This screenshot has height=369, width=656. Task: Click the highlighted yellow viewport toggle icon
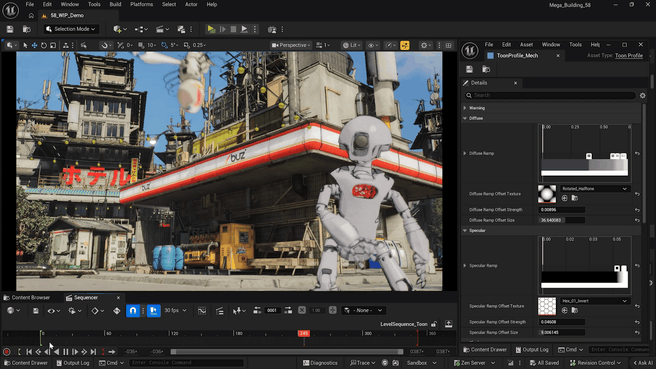(x=405, y=45)
